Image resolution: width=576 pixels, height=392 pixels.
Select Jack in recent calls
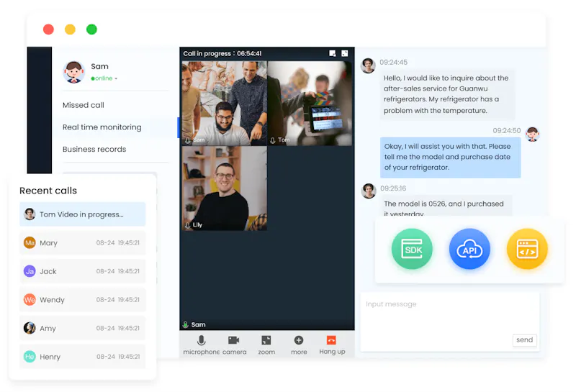pyautogui.click(x=83, y=271)
